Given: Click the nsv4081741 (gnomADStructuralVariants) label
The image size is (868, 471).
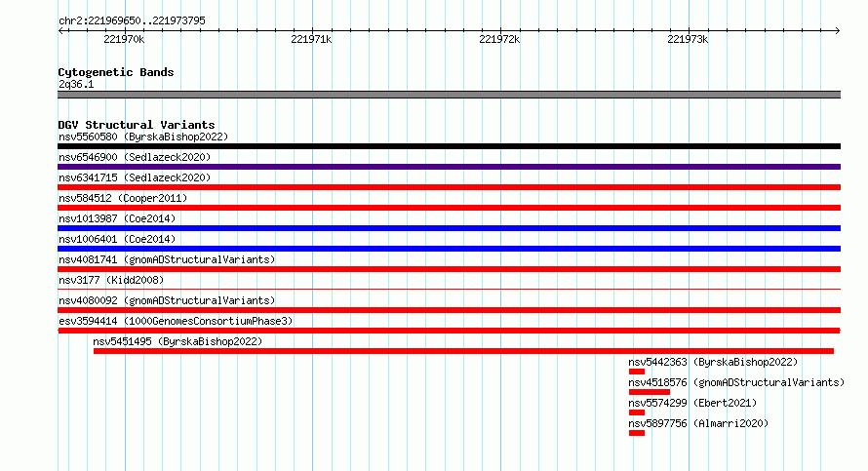Looking at the screenshot, I should (167, 259).
